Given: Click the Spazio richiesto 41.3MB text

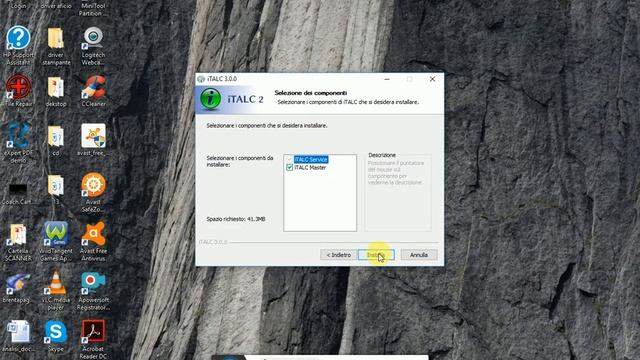Looking at the screenshot, I should [236, 219].
